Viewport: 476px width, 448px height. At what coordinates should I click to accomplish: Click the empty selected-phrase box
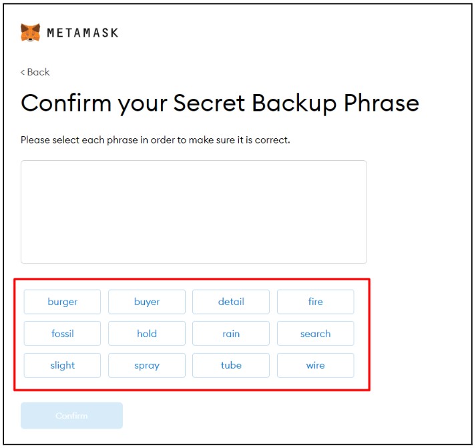click(194, 212)
